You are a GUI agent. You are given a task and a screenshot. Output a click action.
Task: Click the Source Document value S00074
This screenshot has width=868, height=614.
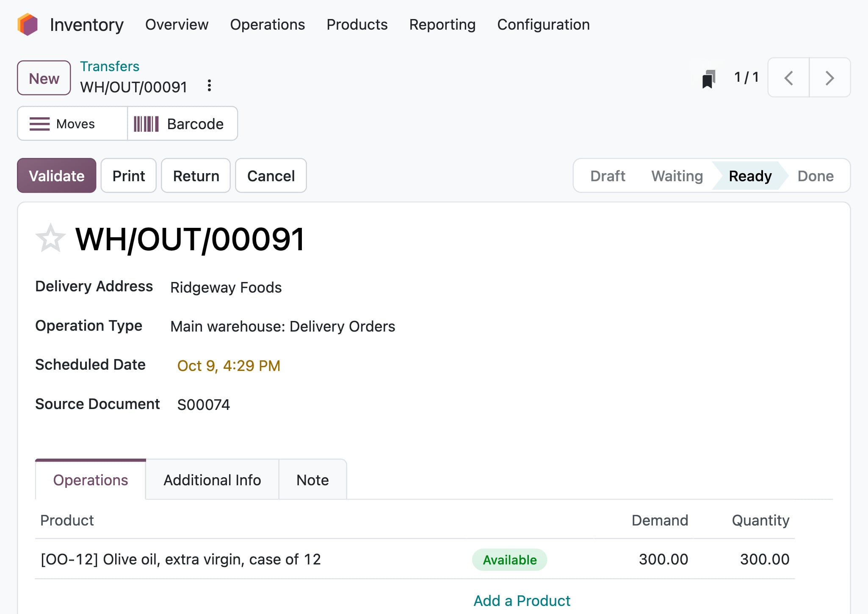click(x=204, y=405)
